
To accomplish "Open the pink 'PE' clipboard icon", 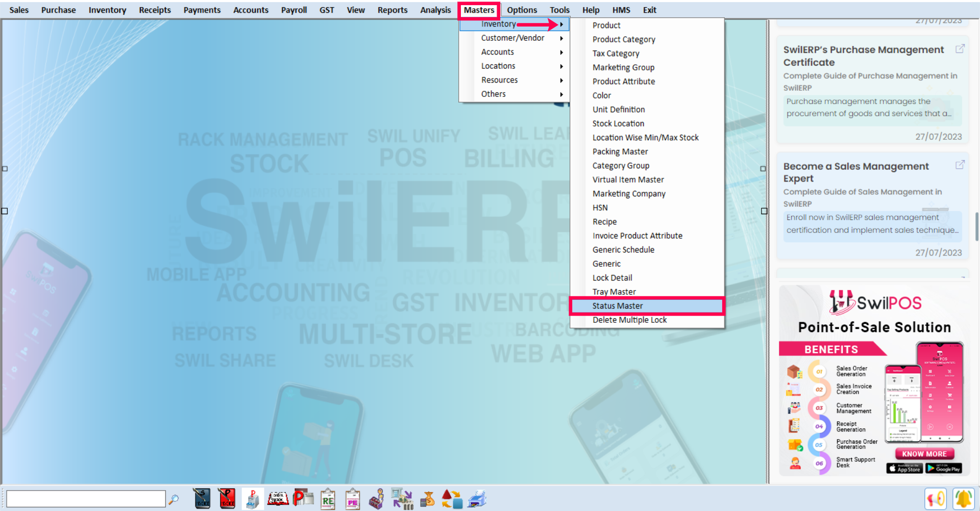I will [x=353, y=499].
